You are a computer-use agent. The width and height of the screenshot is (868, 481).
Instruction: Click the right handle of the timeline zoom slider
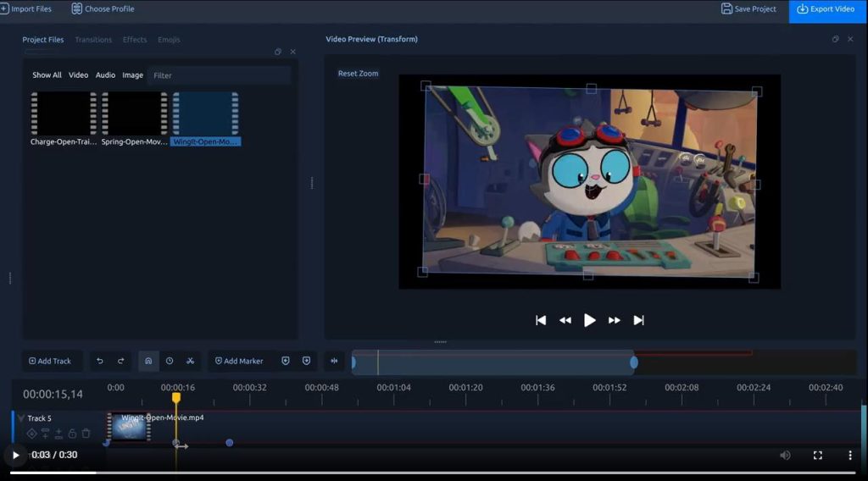(634, 362)
